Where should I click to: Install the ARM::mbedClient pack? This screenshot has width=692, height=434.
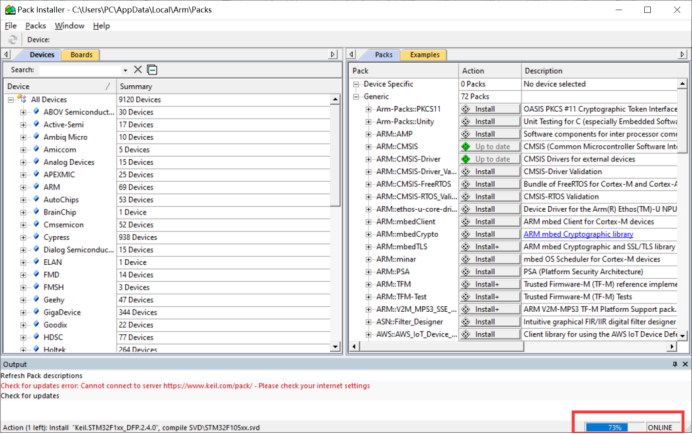(489, 222)
